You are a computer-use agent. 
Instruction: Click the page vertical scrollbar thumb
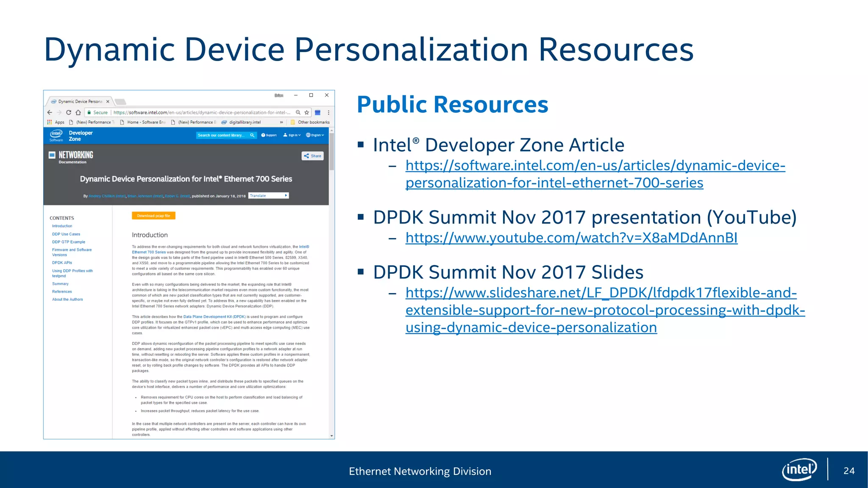(x=332, y=152)
